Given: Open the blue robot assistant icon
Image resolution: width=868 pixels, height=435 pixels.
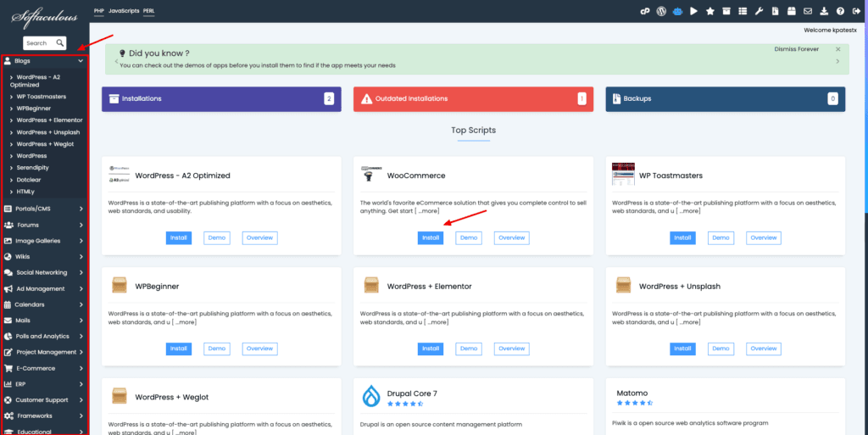Looking at the screenshot, I should click(x=677, y=11).
